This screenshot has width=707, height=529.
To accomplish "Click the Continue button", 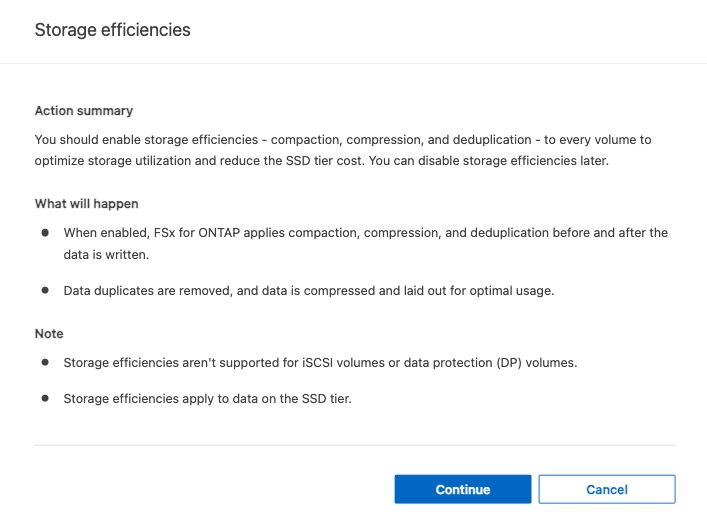I will (x=463, y=489).
